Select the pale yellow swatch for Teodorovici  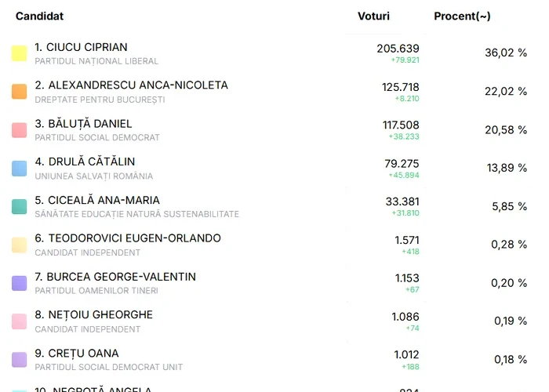(20, 245)
